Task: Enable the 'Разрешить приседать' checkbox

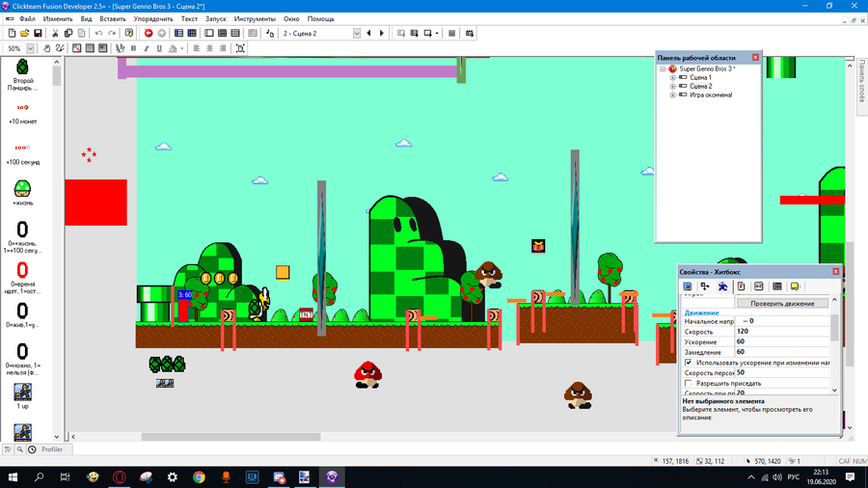Action: [x=688, y=383]
